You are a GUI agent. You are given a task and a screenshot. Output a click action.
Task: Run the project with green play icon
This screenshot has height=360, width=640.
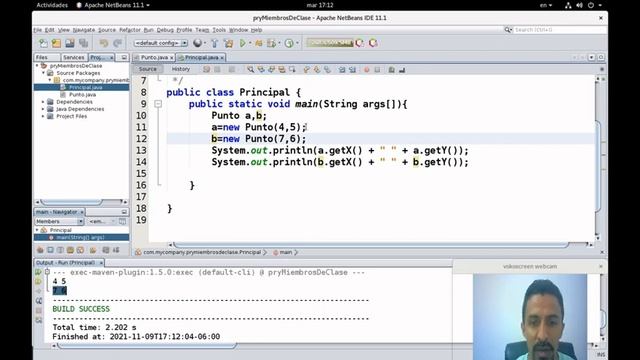(x=243, y=43)
